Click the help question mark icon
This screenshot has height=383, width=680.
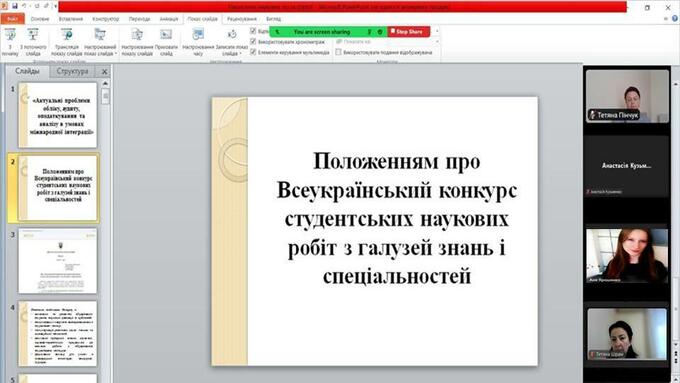[x=675, y=19]
